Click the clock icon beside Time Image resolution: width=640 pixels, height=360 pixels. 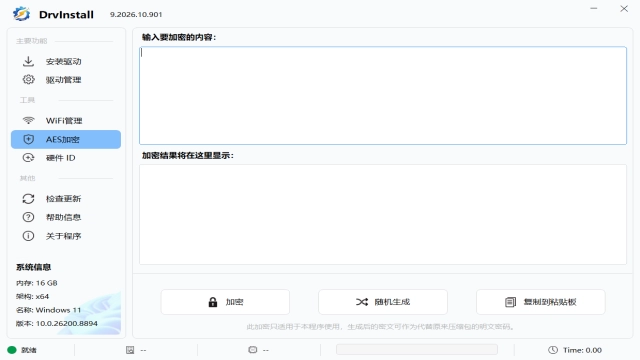pos(553,350)
